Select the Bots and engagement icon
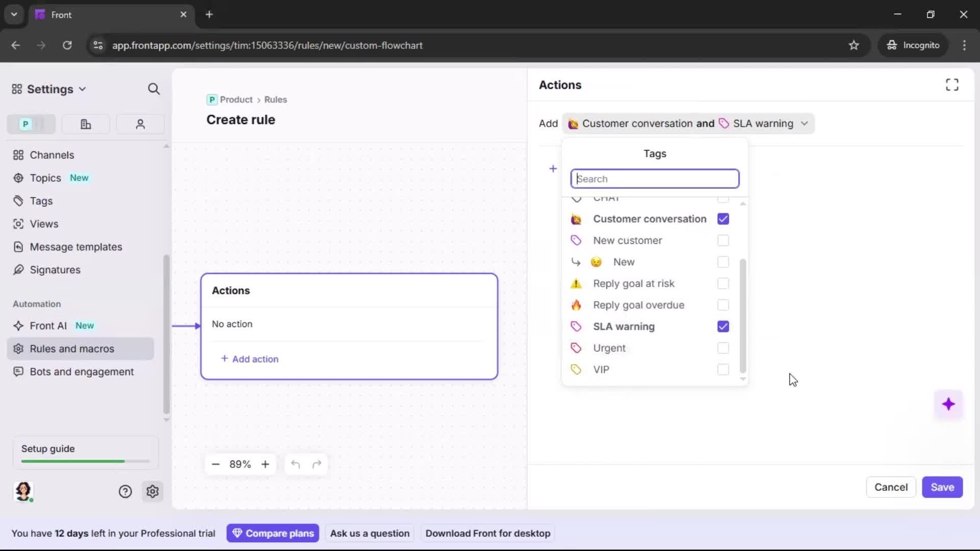980x551 pixels. pos(18,372)
